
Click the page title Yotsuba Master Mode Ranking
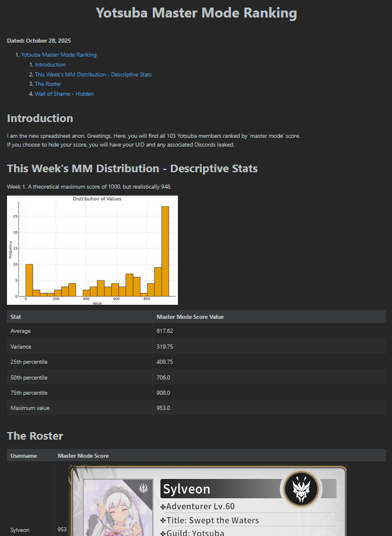pyautogui.click(x=197, y=13)
